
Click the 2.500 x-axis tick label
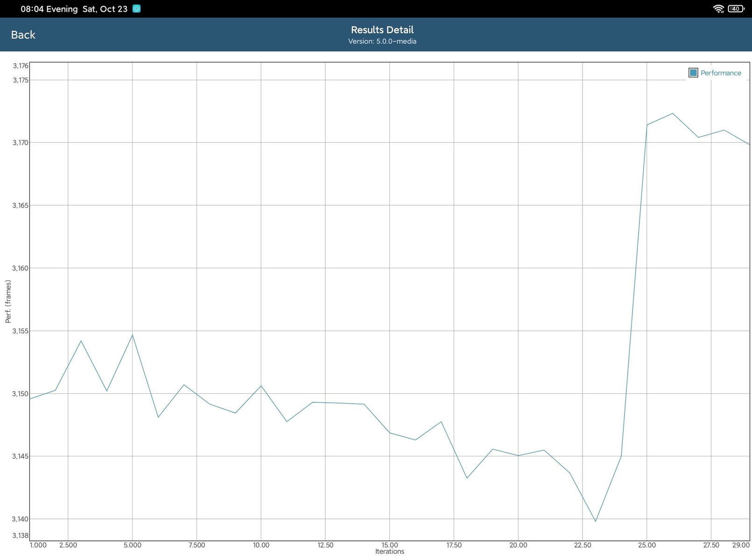pyautogui.click(x=68, y=545)
